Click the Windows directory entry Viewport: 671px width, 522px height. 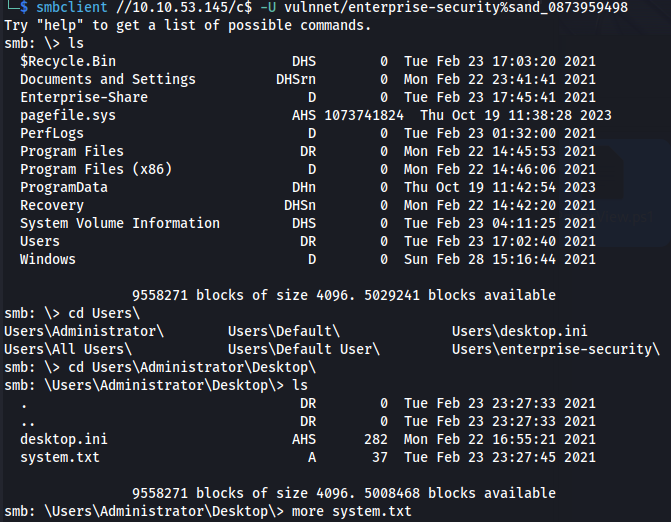pyautogui.click(x=48, y=259)
